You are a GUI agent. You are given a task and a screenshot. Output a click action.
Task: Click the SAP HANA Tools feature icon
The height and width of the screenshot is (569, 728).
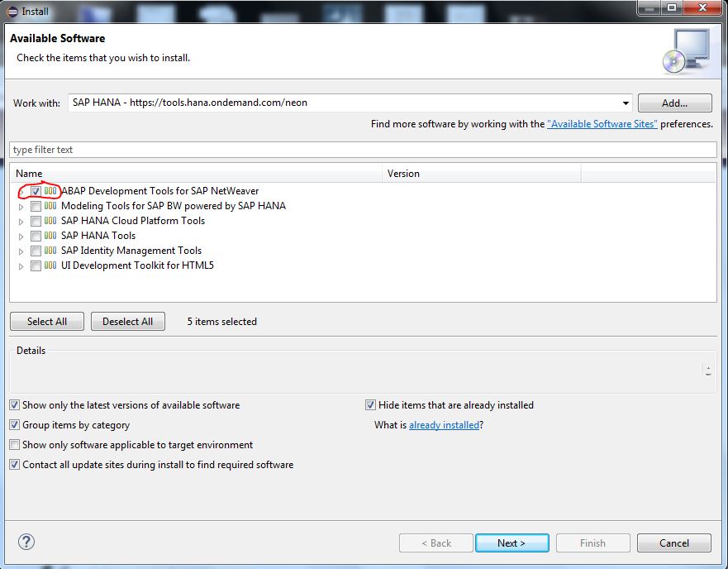tap(50, 236)
